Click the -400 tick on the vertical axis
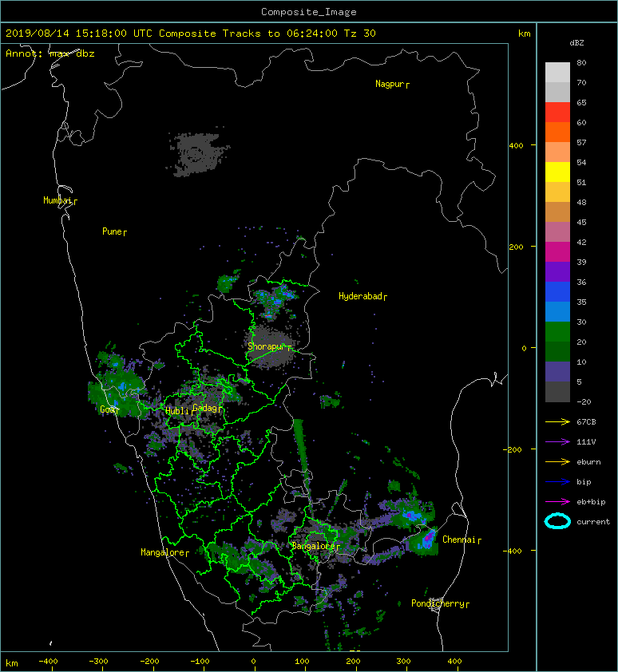The image size is (618, 672). (513, 551)
